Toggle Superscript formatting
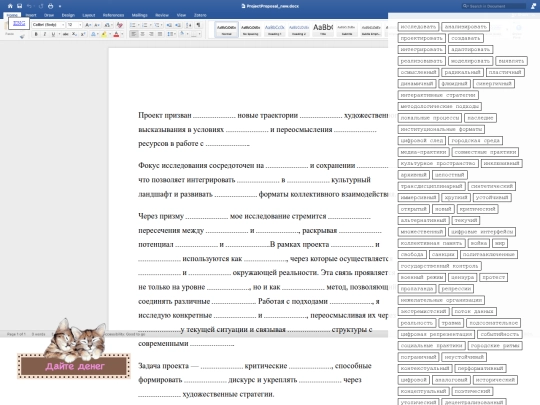This screenshot has height=405, width=540. (83, 34)
